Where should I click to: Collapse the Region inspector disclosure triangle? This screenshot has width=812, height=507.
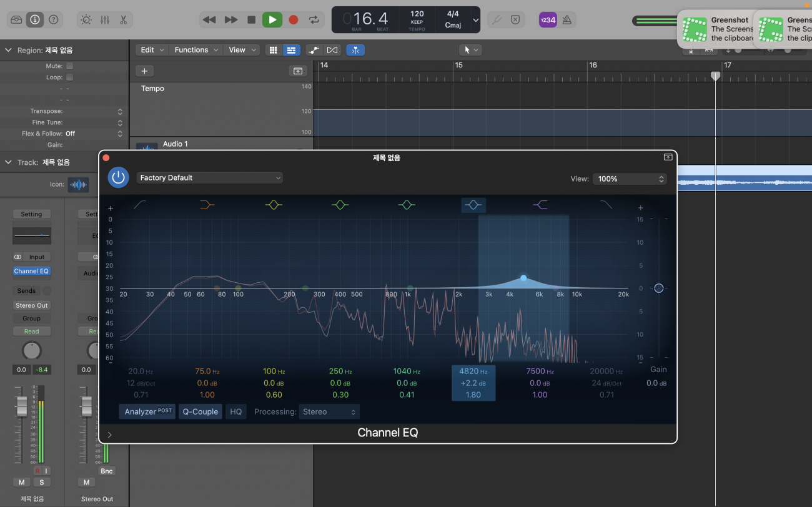coord(8,50)
